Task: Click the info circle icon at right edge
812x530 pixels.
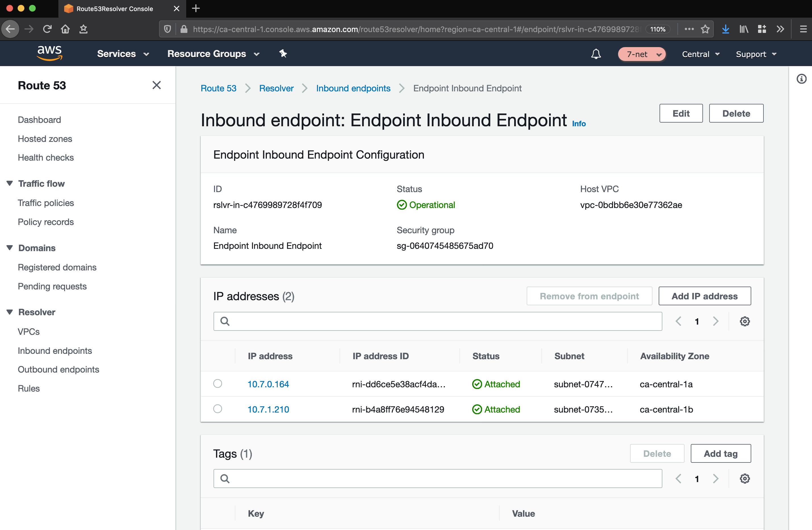Action: tap(801, 79)
